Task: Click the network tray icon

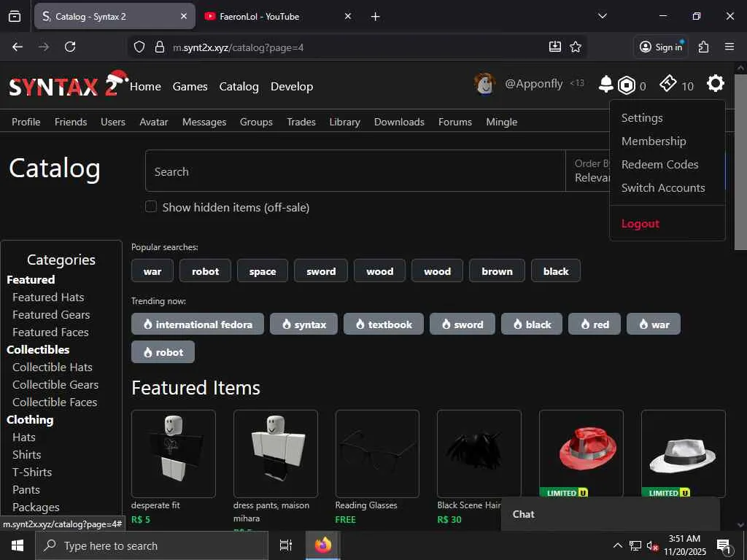Action: click(x=635, y=545)
